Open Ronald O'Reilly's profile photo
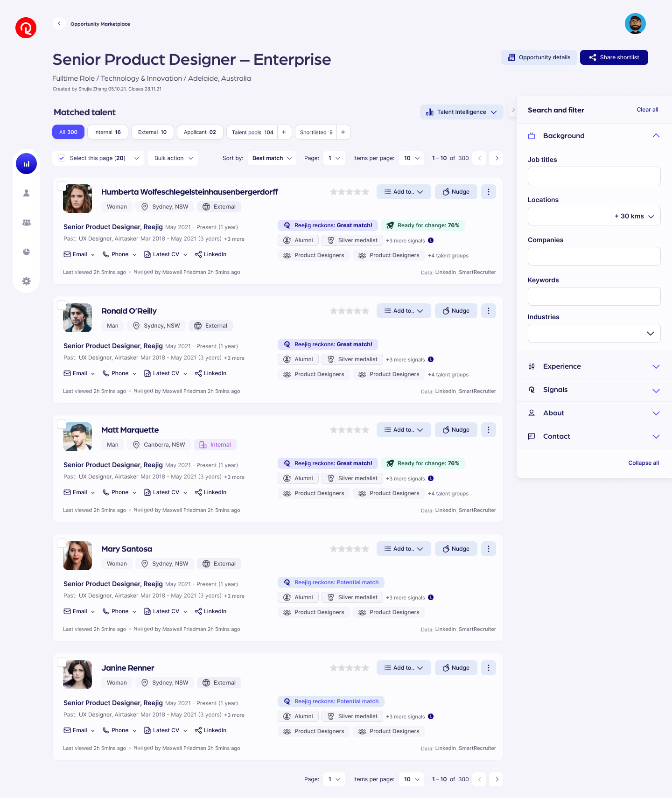This screenshot has height=798, width=672. pyautogui.click(x=77, y=318)
